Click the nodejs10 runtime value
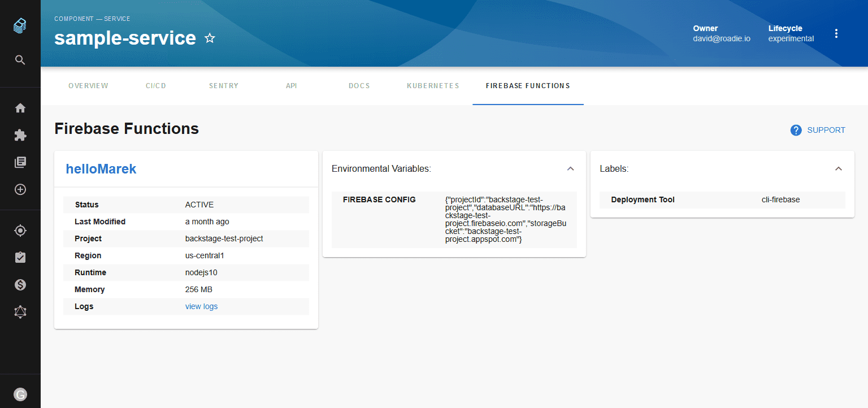This screenshot has width=868, height=408. click(x=201, y=272)
